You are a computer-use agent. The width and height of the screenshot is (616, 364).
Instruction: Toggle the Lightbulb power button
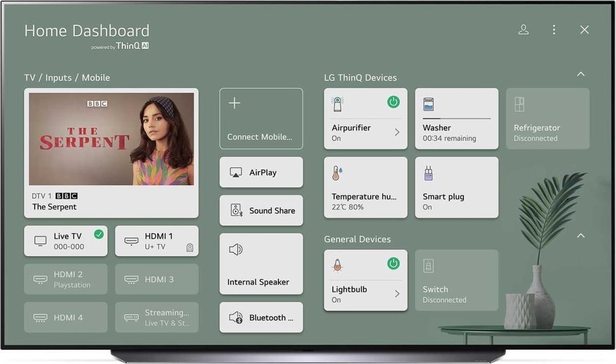point(393,264)
